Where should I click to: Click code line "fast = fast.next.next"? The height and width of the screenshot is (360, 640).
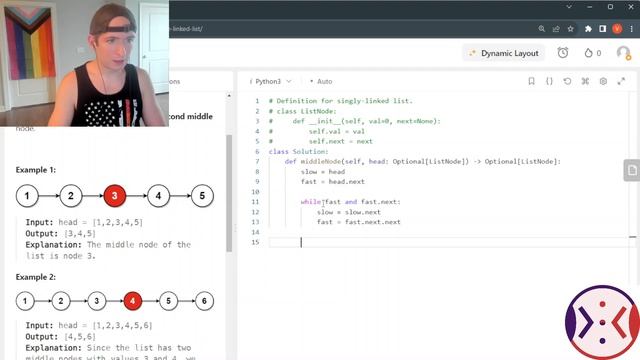click(x=359, y=222)
